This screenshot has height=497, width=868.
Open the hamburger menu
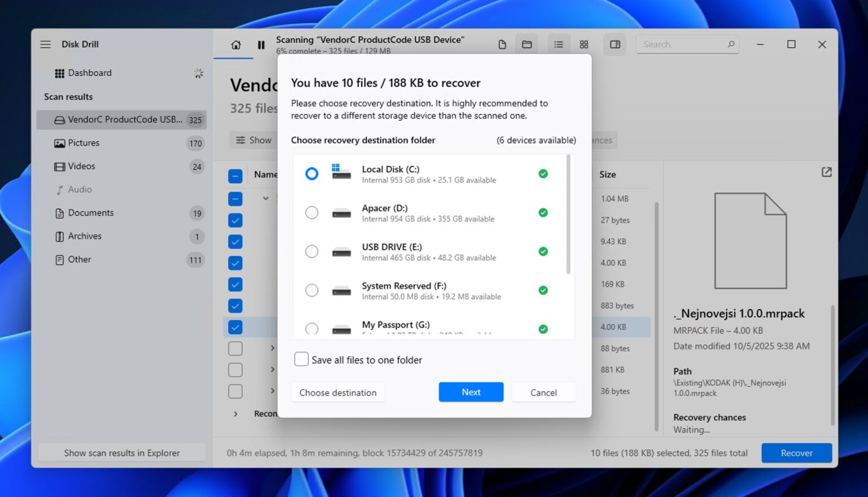click(45, 44)
